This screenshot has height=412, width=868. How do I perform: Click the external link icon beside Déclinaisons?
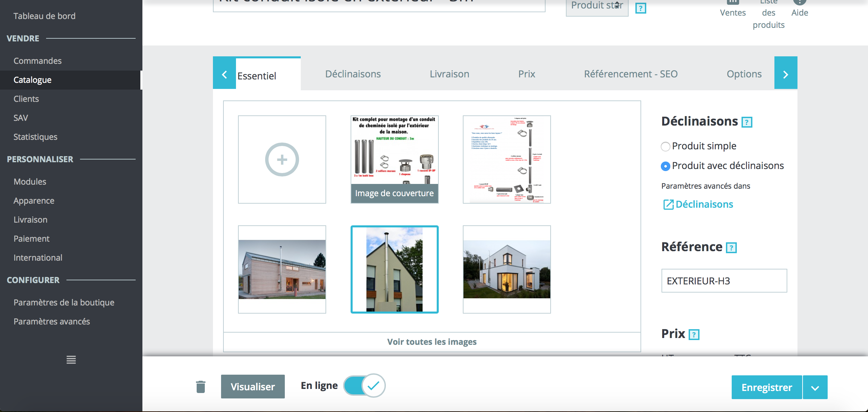pos(668,204)
